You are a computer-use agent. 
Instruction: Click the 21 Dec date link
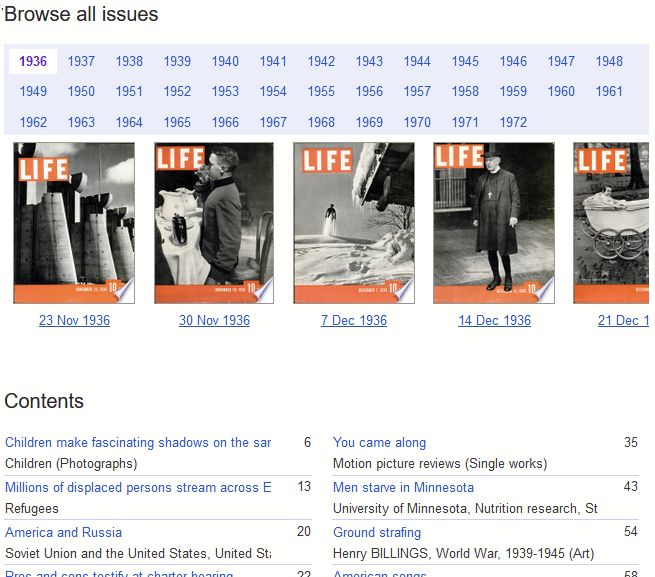pyautogui.click(x=623, y=320)
